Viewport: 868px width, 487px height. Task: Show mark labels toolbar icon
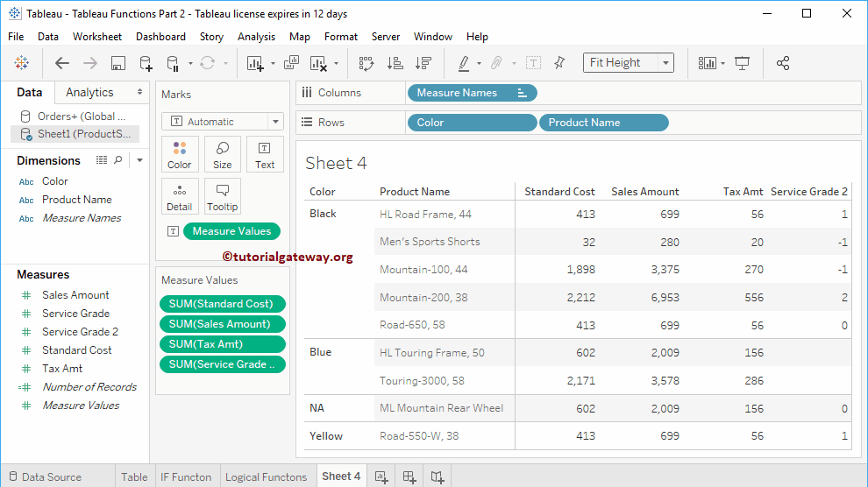click(533, 63)
